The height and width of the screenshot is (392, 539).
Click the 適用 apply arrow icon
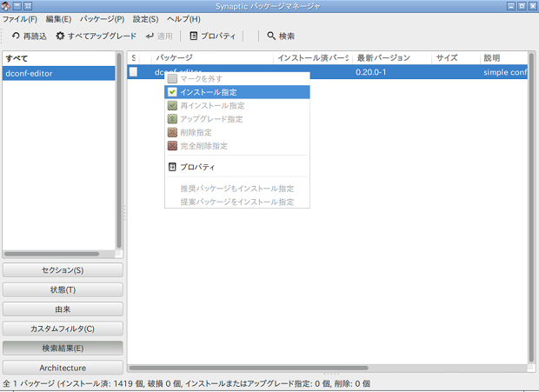click(x=150, y=37)
